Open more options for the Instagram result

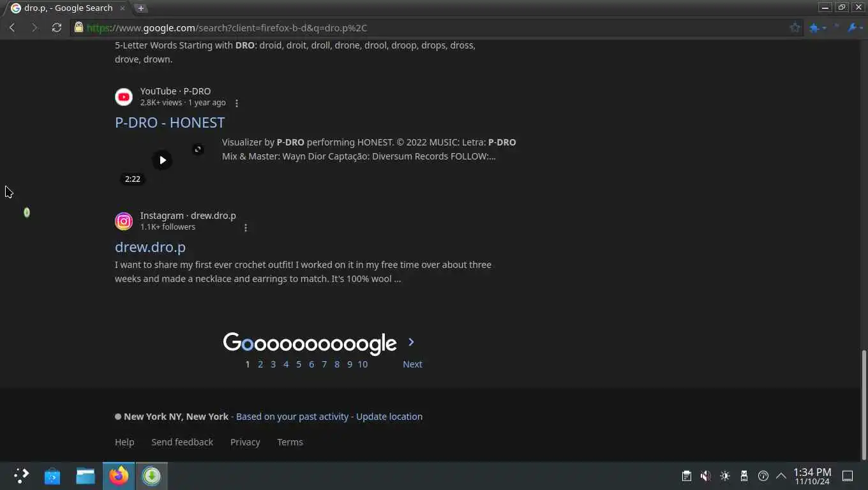pos(246,228)
